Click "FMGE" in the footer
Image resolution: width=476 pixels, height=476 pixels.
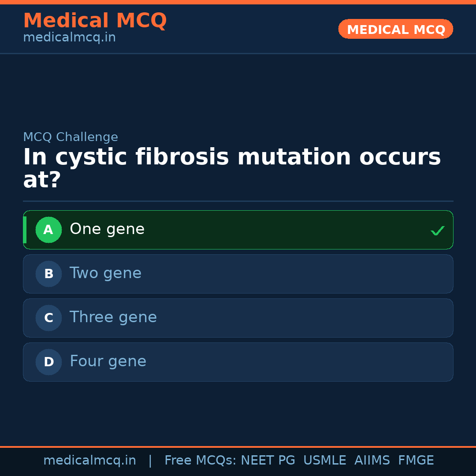[x=416, y=461]
